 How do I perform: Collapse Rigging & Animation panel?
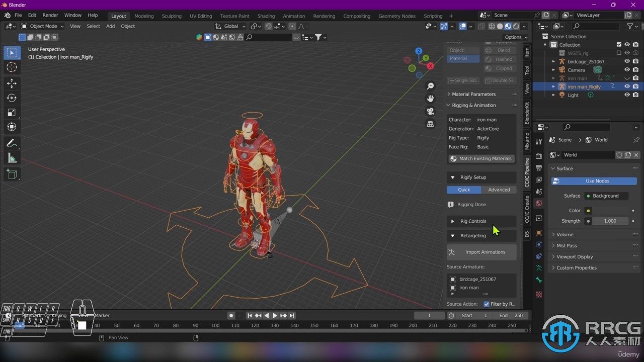[x=473, y=105]
